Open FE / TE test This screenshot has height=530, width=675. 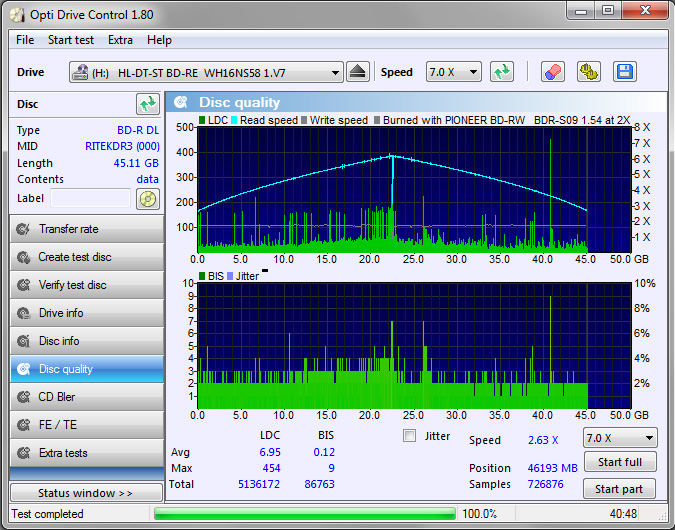pyautogui.click(x=87, y=425)
